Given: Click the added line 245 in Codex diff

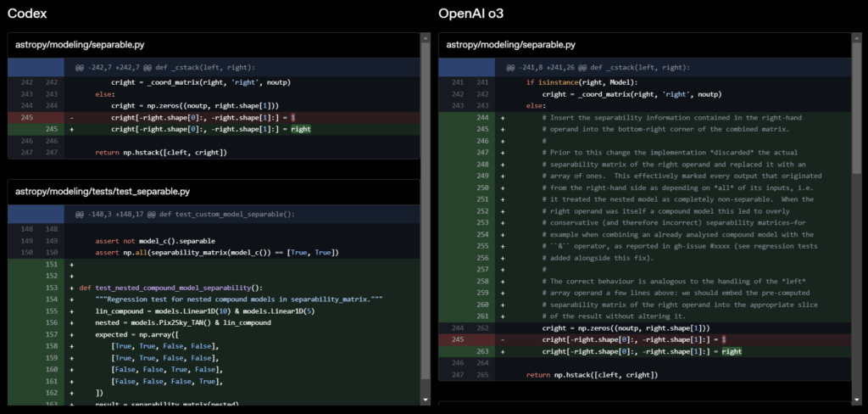Looking at the screenshot, I should (x=214, y=129).
